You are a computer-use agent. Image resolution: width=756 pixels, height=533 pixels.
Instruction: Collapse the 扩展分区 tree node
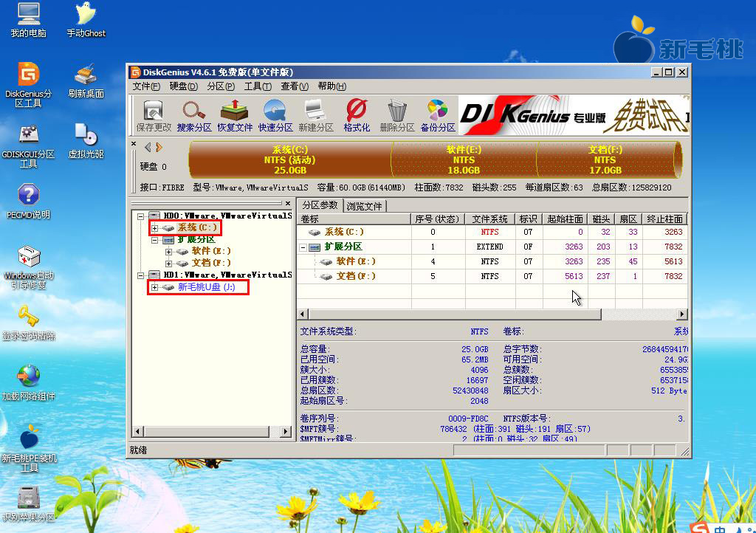tap(155, 239)
